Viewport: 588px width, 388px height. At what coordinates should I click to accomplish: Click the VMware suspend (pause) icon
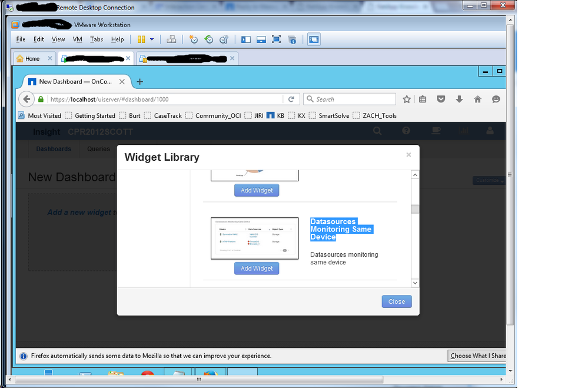click(141, 39)
